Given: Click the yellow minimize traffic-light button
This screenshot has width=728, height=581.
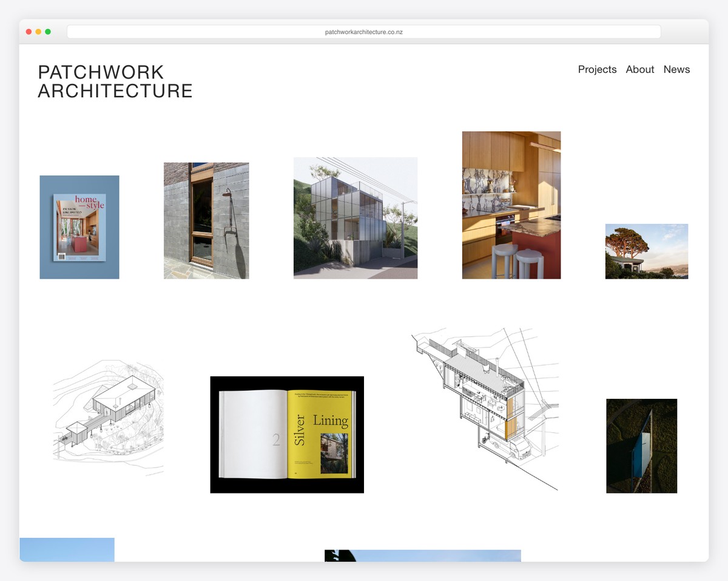Looking at the screenshot, I should [x=38, y=31].
